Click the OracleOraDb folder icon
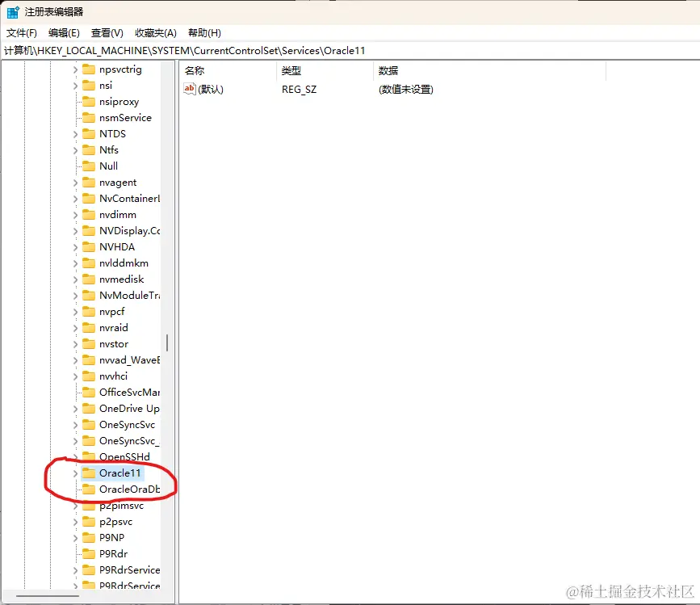Image resolution: width=700 pixels, height=605 pixels. point(89,489)
